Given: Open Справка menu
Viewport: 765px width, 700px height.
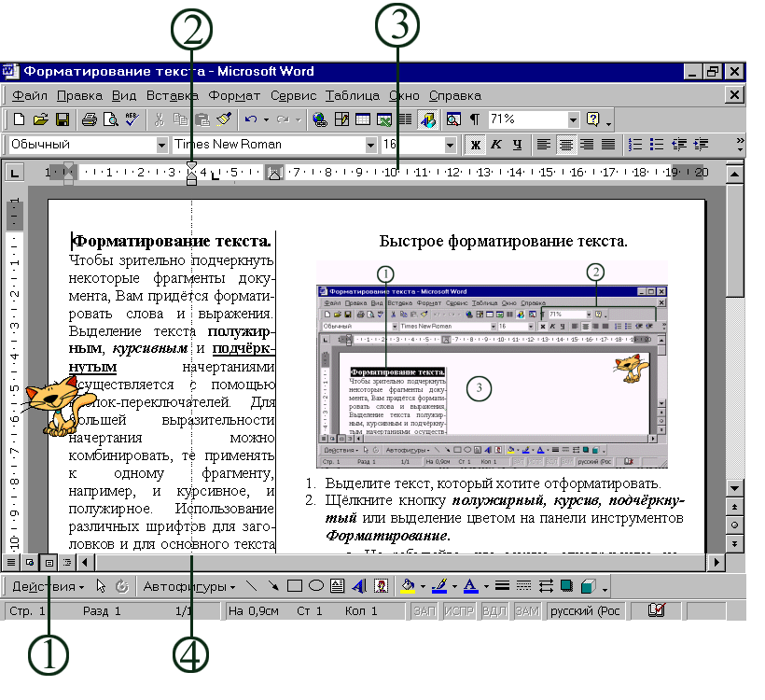Looking at the screenshot, I should tap(455, 96).
